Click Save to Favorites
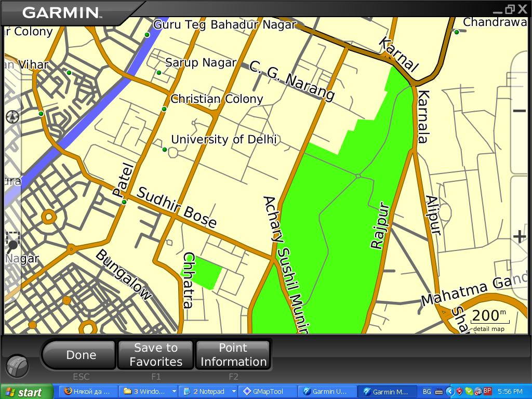Screen dimensions: 532x399 [156, 355]
